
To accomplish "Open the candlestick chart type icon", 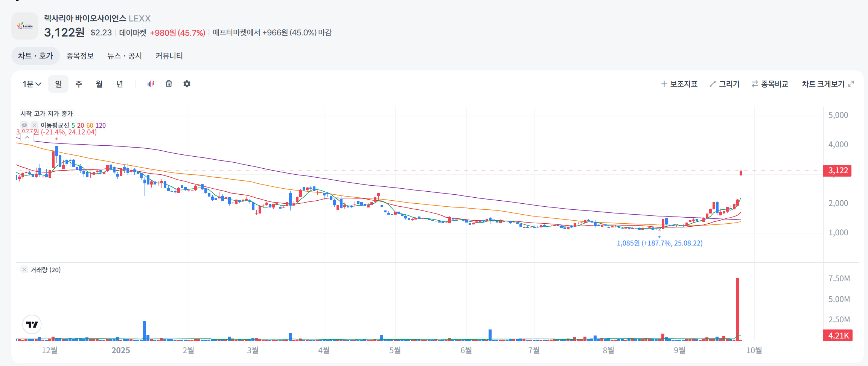I will click(x=151, y=84).
